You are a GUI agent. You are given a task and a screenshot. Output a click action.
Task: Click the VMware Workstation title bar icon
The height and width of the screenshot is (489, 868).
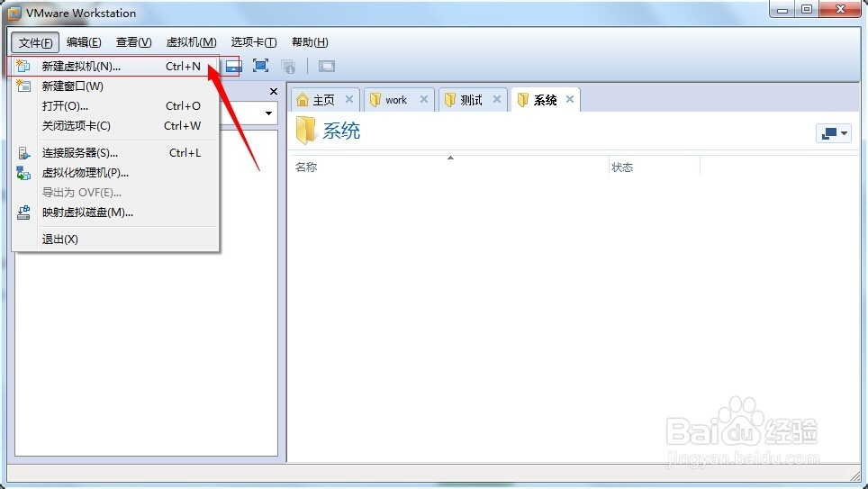click(14, 13)
